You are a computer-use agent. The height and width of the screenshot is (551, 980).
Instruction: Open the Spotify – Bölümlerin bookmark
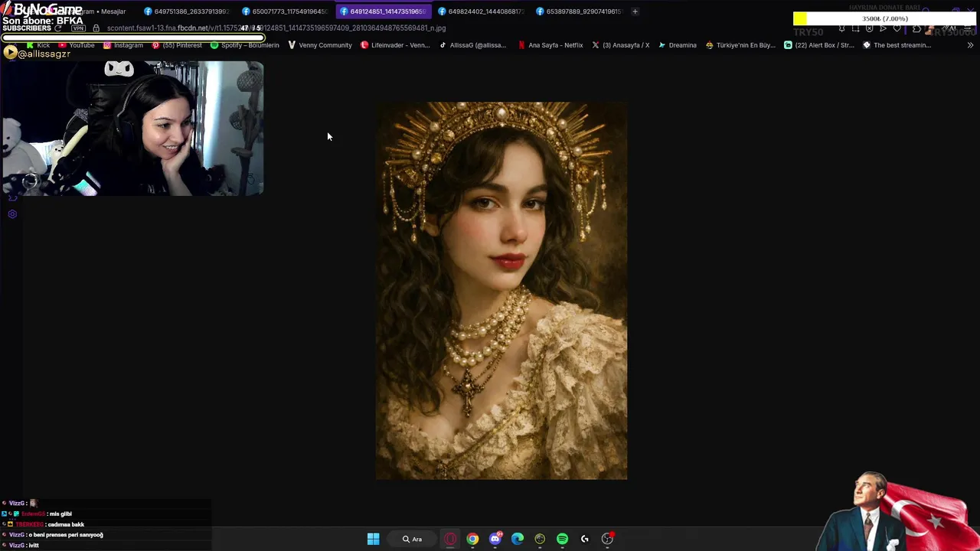pyautogui.click(x=245, y=45)
